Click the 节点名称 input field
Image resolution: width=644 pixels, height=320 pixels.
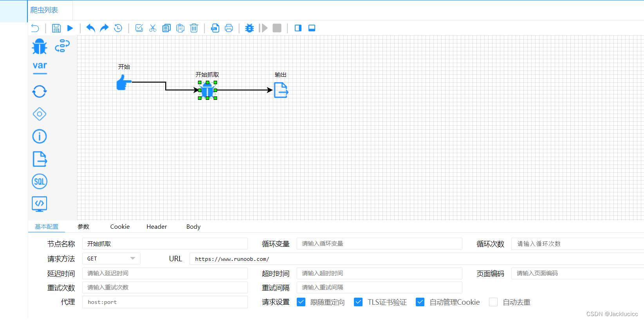165,244
